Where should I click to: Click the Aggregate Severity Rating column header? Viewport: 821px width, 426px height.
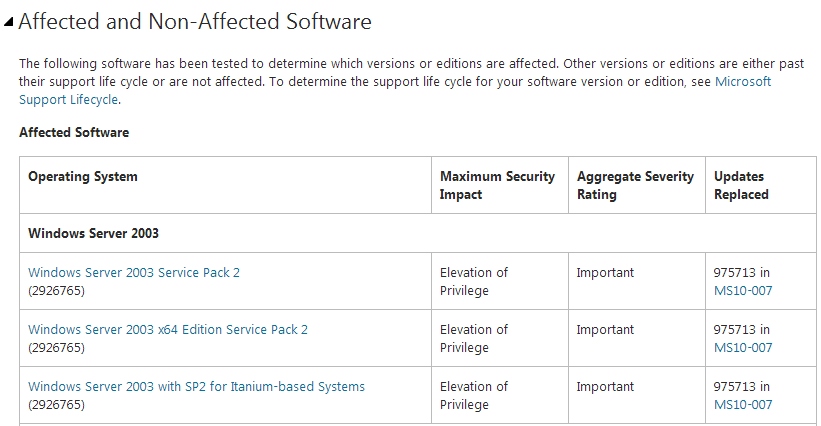(635, 185)
